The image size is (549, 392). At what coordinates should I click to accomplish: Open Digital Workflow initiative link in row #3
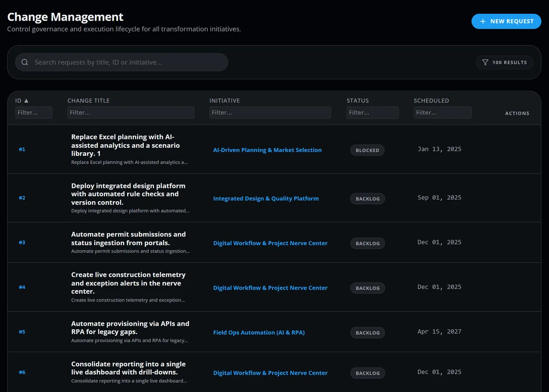pyautogui.click(x=270, y=243)
